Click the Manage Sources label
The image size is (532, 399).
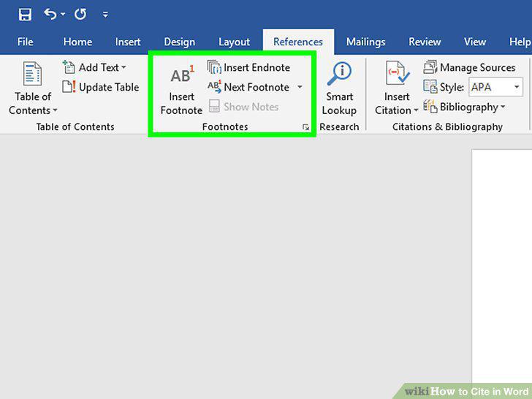point(478,67)
